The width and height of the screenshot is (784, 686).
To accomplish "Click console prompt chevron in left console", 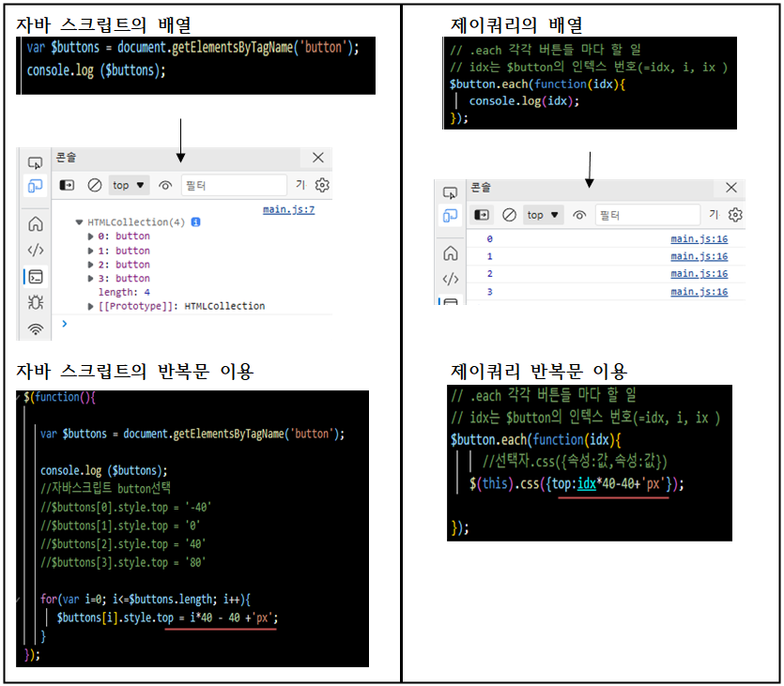I will pyautogui.click(x=65, y=324).
